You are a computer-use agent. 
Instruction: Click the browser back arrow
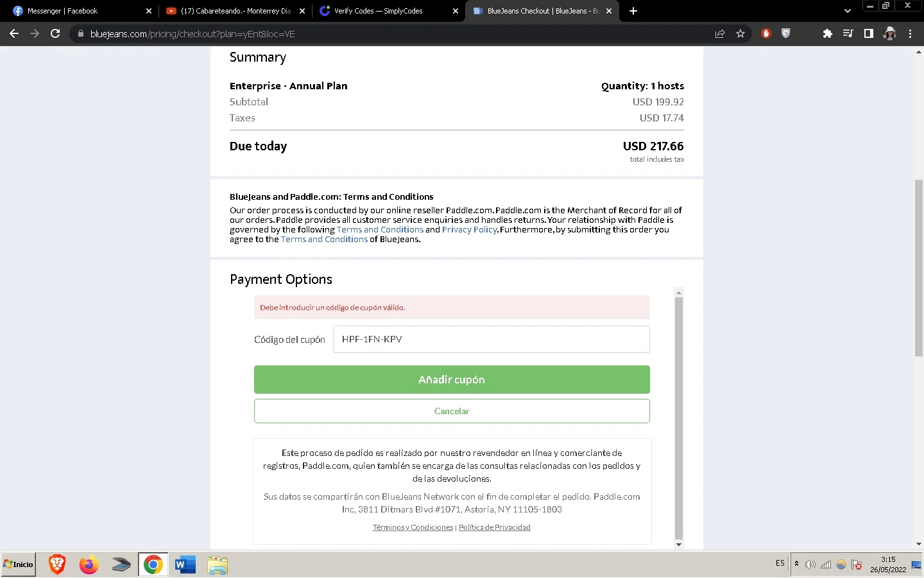pos(14,33)
